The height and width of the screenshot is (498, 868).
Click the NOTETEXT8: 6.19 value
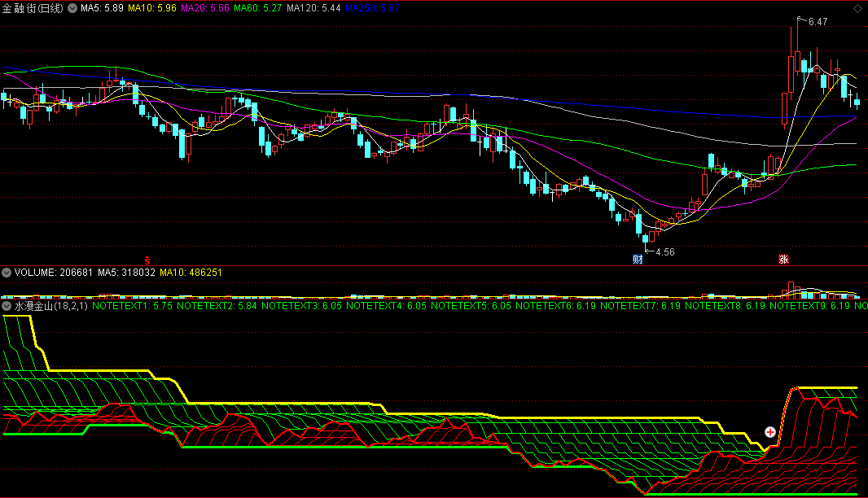coord(726,306)
